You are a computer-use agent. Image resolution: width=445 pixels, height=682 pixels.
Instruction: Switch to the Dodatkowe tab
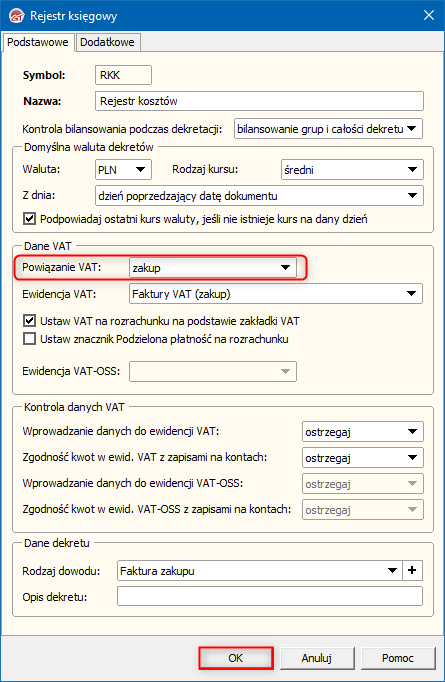point(107,42)
